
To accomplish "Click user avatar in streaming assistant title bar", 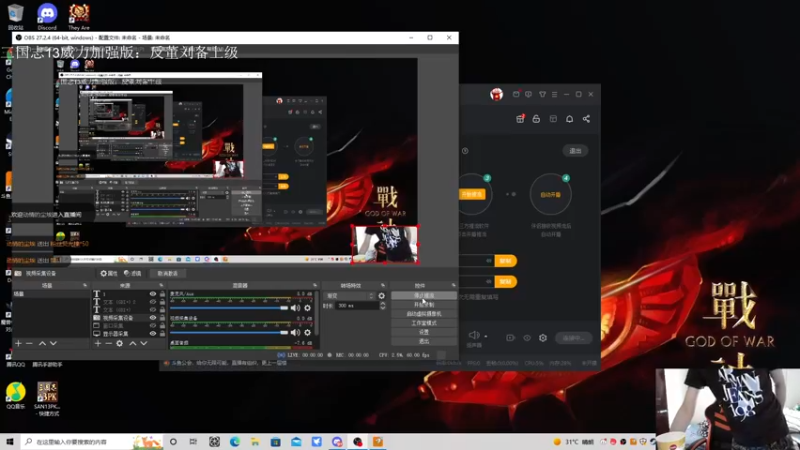I will coord(496,94).
